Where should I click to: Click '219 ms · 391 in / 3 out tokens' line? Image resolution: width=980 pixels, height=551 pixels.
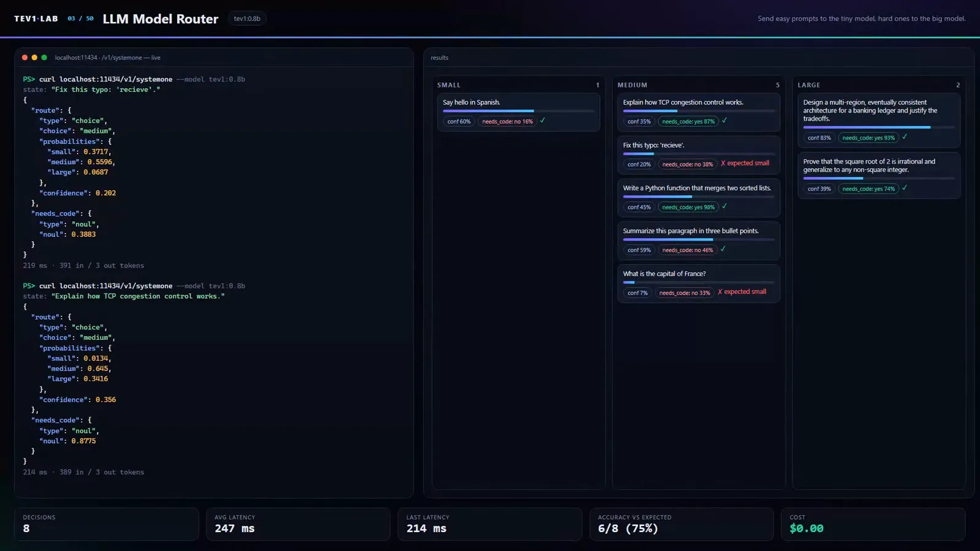[x=83, y=266]
